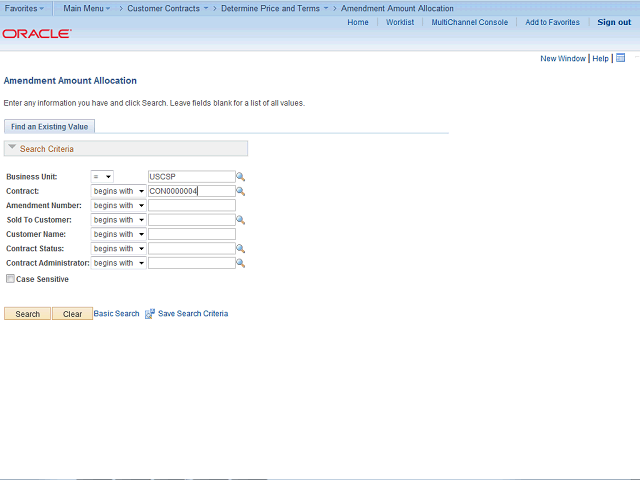Screen dimensions: 640x480
Task: Open lookup for Business Unit field
Action: (240, 177)
